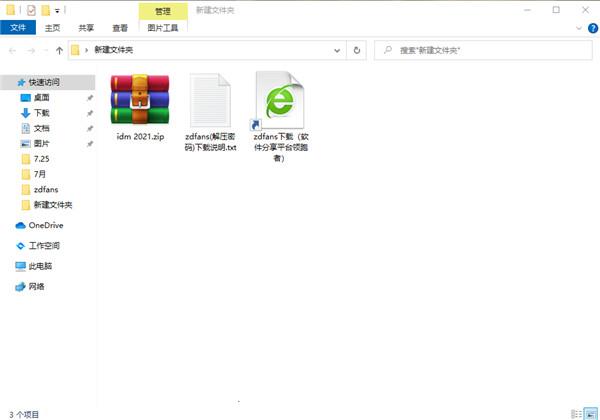Click the zdfans(解压密码)下载说明.txt file name
The height and width of the screenshot is (420, 600).
(x=210, y=142)
